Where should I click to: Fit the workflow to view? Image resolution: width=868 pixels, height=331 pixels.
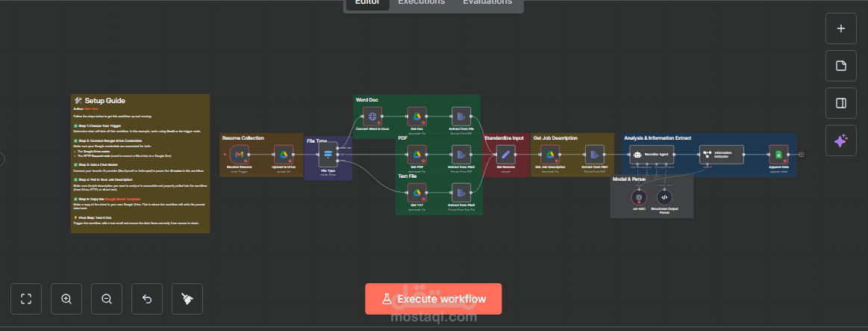coord(26,299)
